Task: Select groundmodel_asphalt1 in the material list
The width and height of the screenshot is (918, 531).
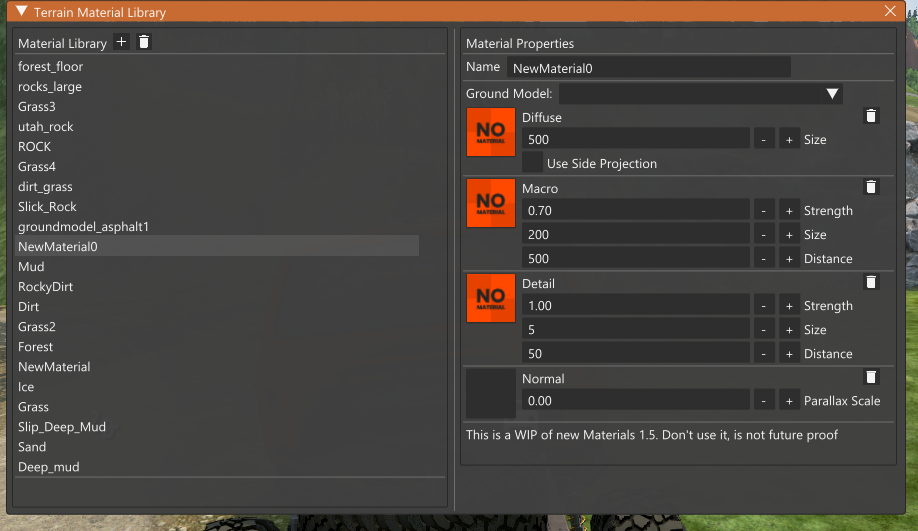Action: (217, 226)
